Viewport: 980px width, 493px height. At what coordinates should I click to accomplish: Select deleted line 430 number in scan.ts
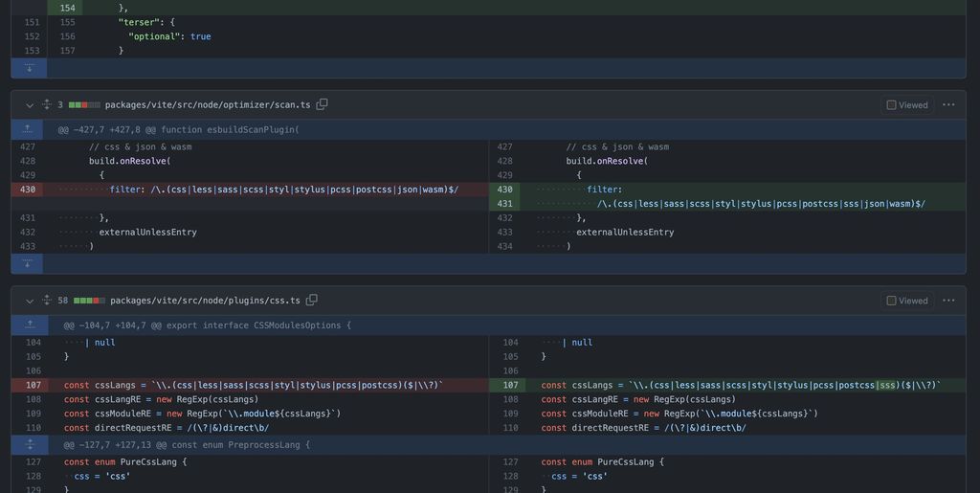[28, 190]
